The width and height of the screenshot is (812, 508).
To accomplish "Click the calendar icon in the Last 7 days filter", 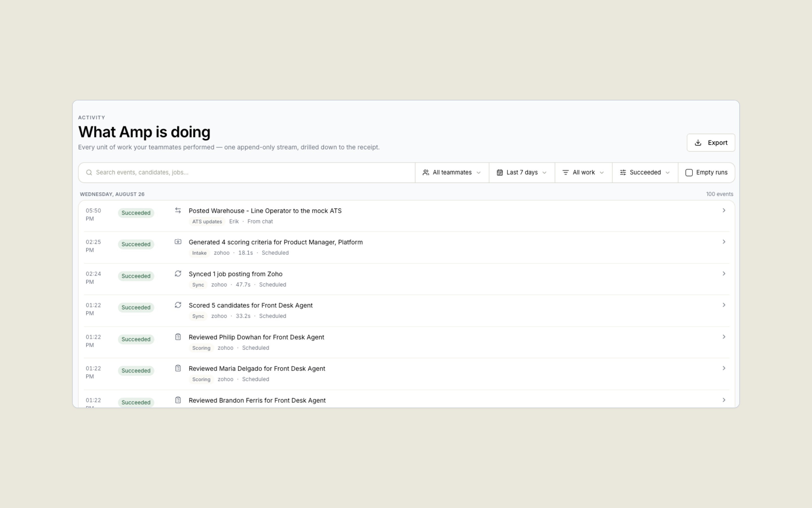I will pos(500,172).
